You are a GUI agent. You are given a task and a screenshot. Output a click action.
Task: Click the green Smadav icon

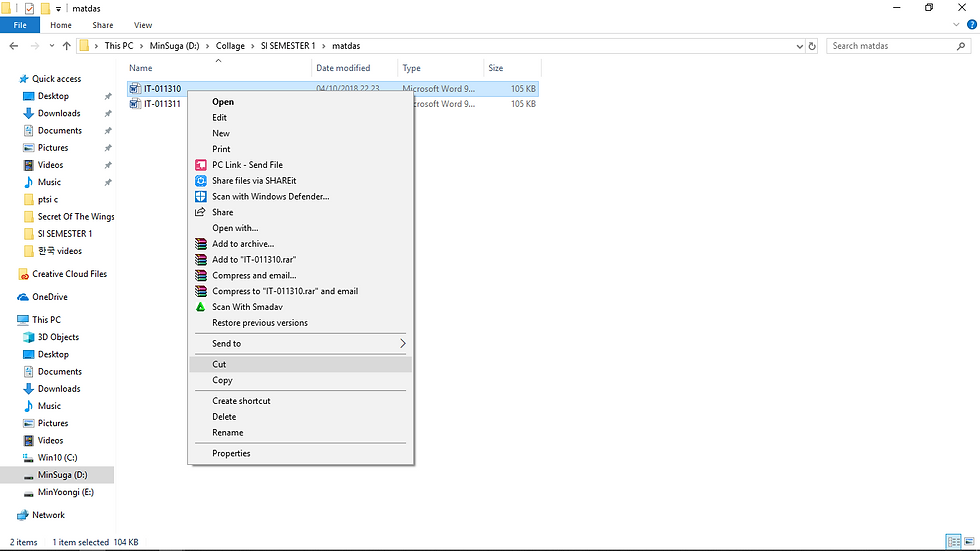click(x=201, y=307)
